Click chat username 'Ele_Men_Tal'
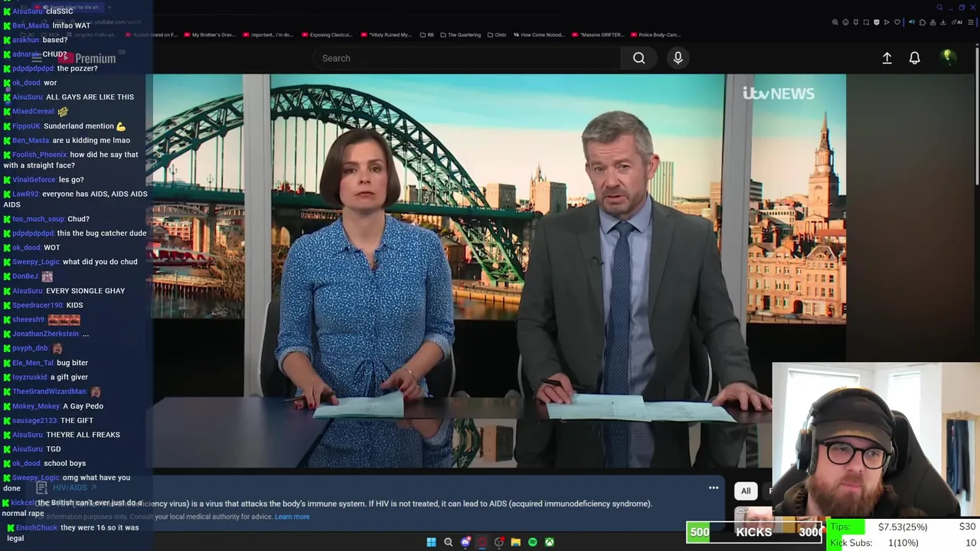 pos(33,363)
